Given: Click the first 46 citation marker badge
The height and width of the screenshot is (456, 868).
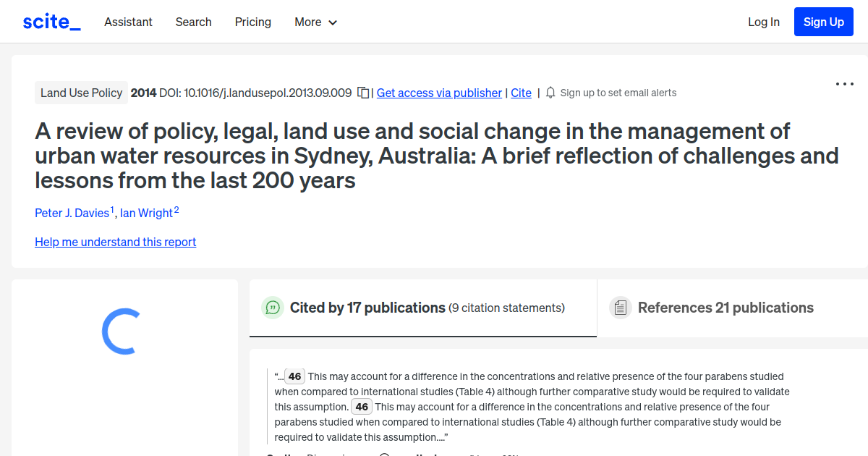Looking at the screenshot, I should tap(294, 376).
